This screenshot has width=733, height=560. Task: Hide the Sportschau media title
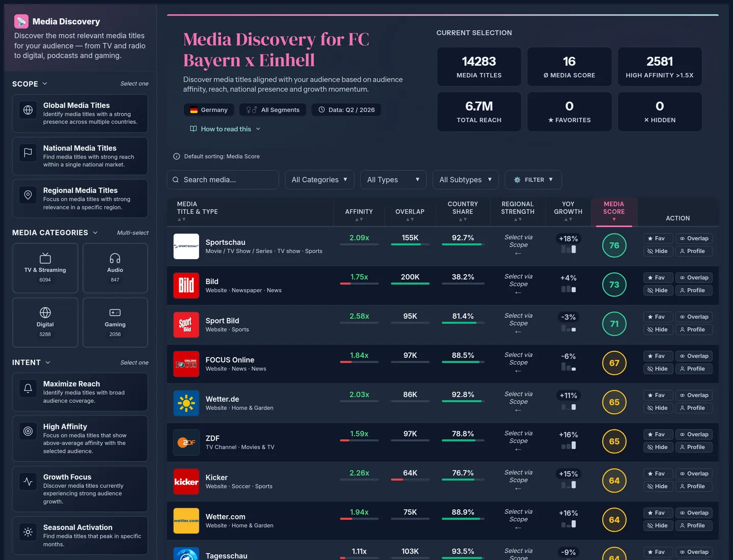pos(658,251)
